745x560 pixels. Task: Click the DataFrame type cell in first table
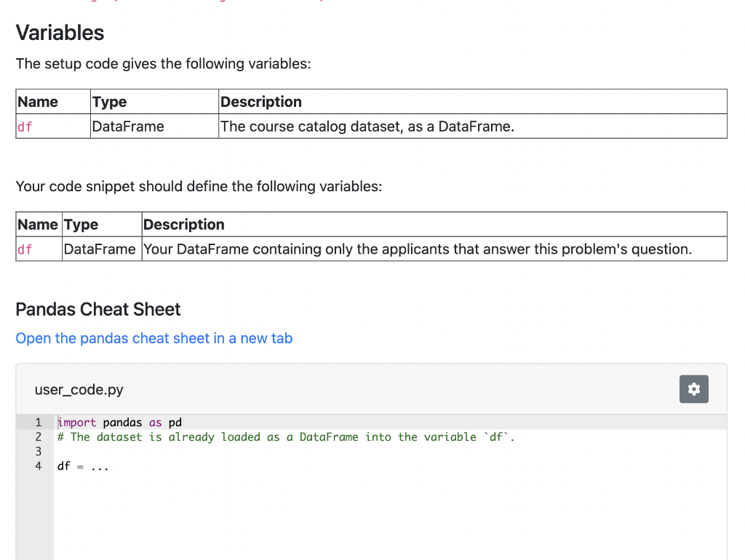[128, 127]
